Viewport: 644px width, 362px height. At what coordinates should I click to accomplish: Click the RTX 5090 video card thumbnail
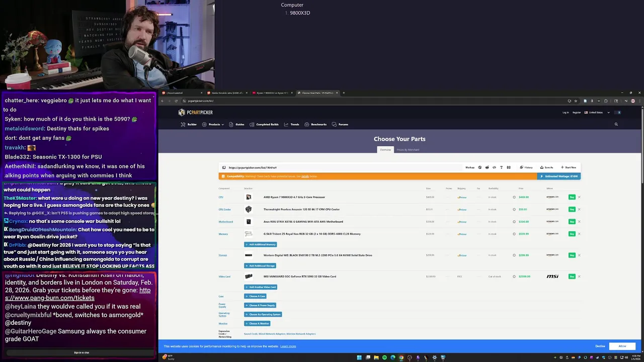[249, 277]
